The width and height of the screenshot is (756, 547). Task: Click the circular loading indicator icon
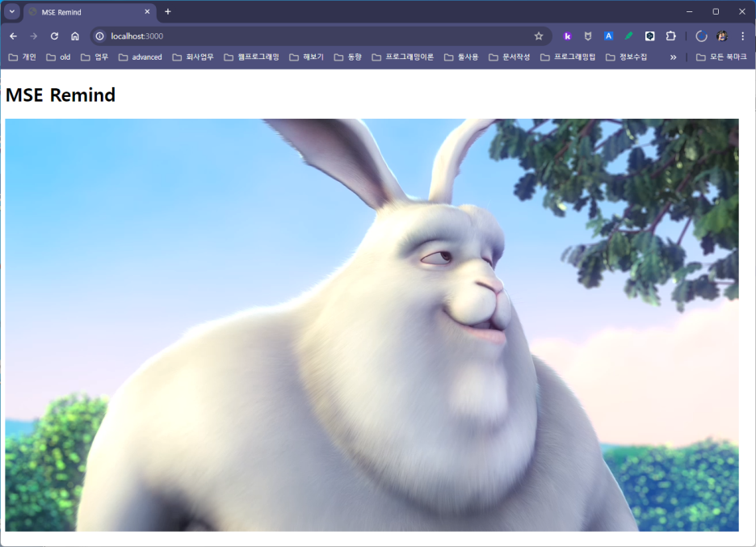(701, 36)
